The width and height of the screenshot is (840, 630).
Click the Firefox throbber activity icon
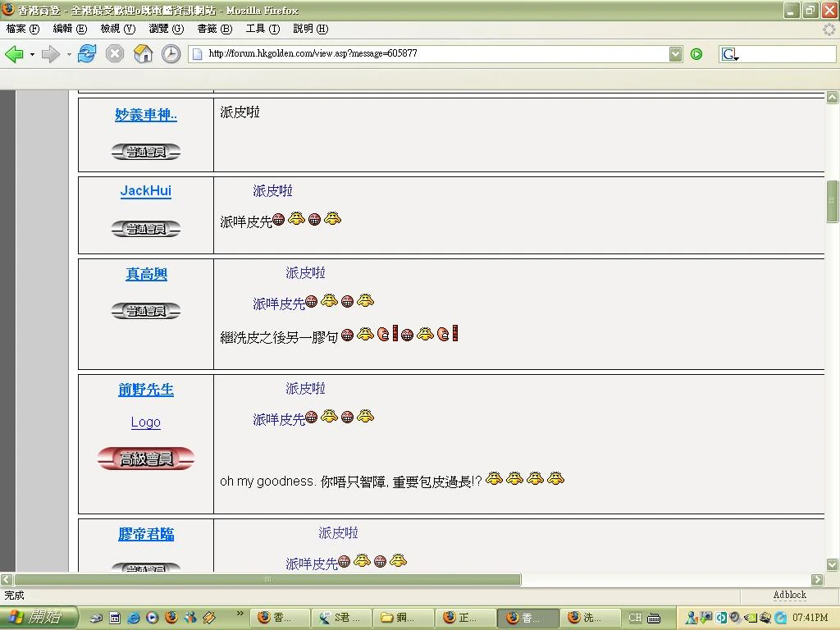point(829,29)
